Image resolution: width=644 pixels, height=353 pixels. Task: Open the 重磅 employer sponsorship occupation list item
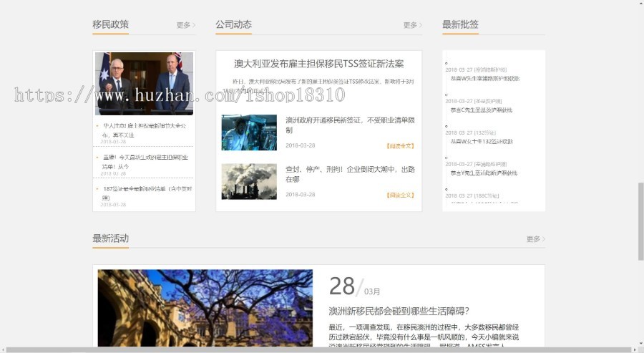(x=145, y=161)
